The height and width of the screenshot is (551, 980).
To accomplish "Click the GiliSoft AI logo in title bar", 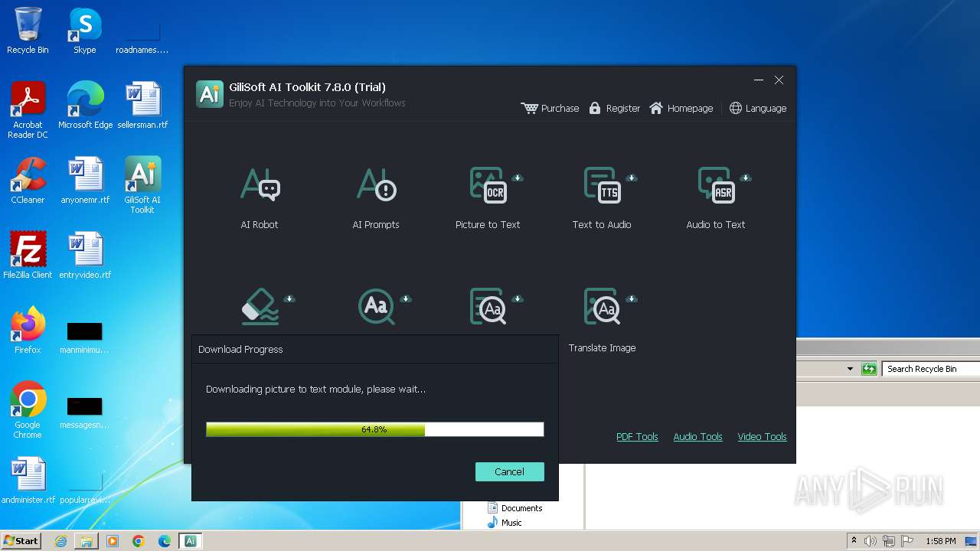I will [210, 93].
